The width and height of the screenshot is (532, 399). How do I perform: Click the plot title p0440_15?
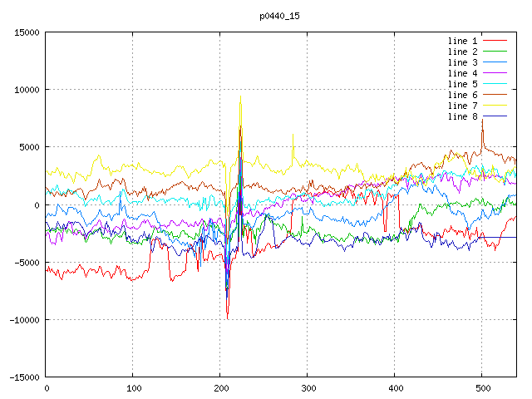tap(281, 16)
